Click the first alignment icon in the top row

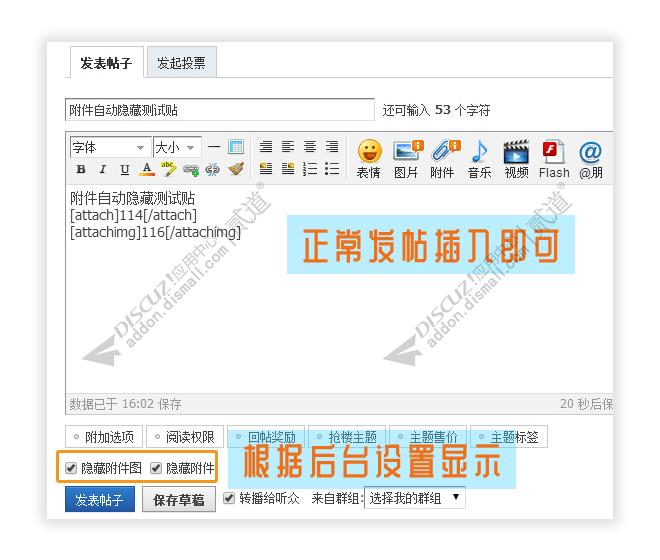click(x=266, y=147)
